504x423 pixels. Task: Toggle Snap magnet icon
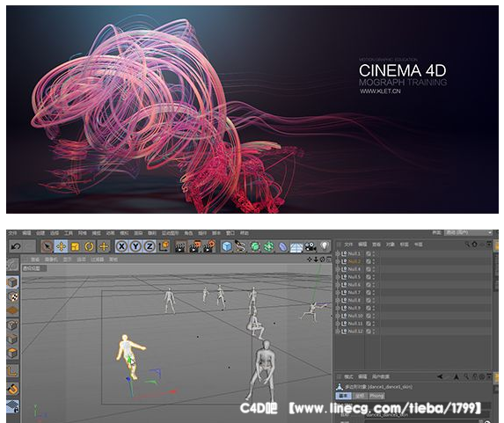click(12, 390)
